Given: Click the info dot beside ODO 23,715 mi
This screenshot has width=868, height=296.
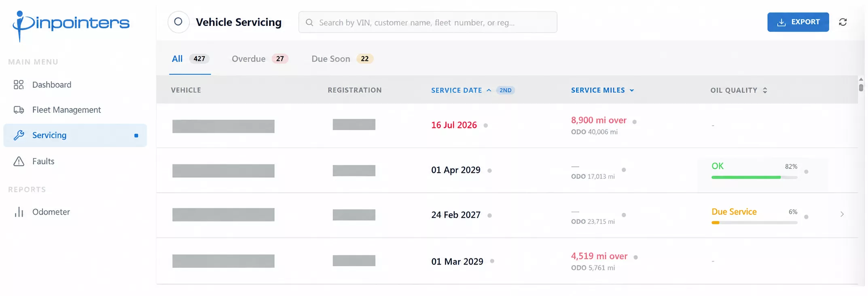Looking at the screenshot, I should click(x=624, y=215).
